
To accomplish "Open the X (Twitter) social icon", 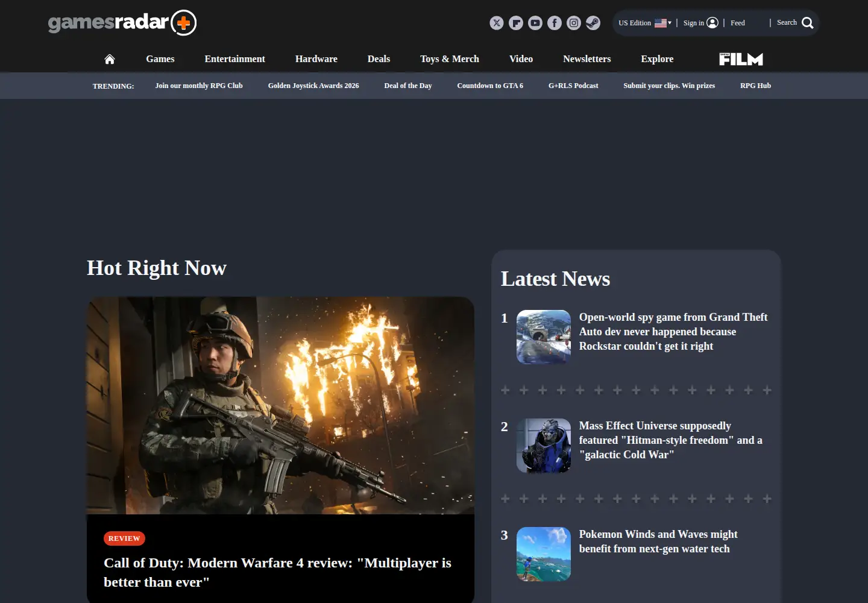I will [497, 23].
